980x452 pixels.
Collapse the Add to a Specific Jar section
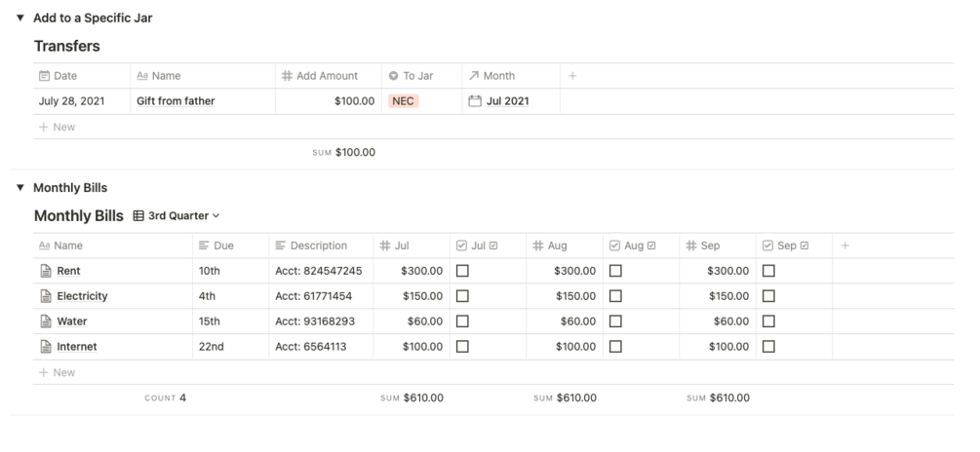(x=20, y=19)
